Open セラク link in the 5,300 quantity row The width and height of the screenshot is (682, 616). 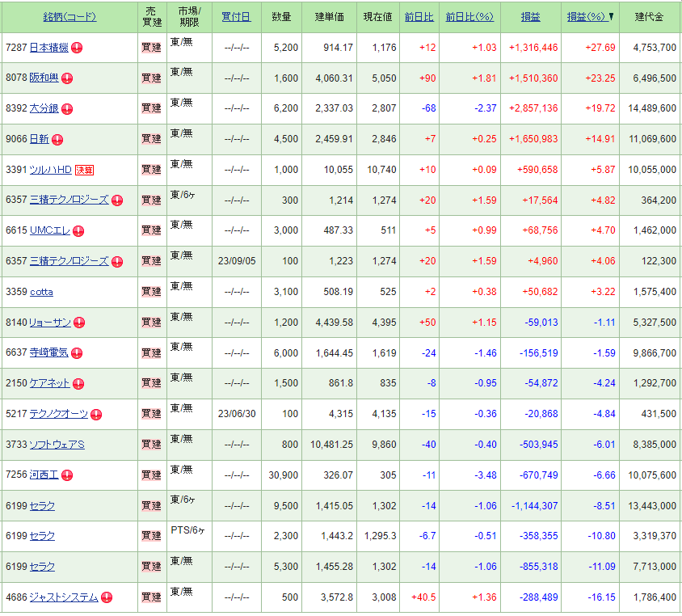(x=42, y=567)
